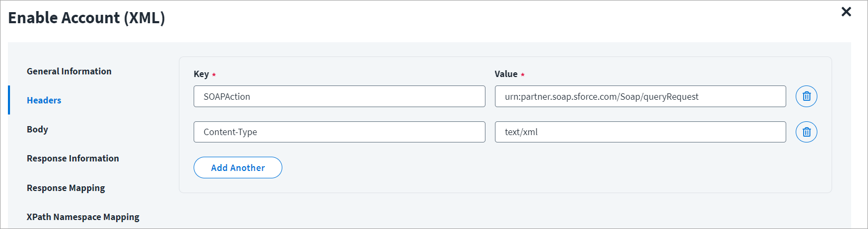Select the Headers section
868x229 pixels.
click(x=44, y=100)
